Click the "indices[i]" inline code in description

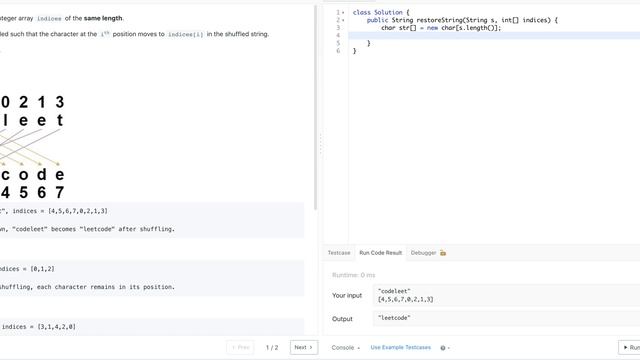point(185,34)
